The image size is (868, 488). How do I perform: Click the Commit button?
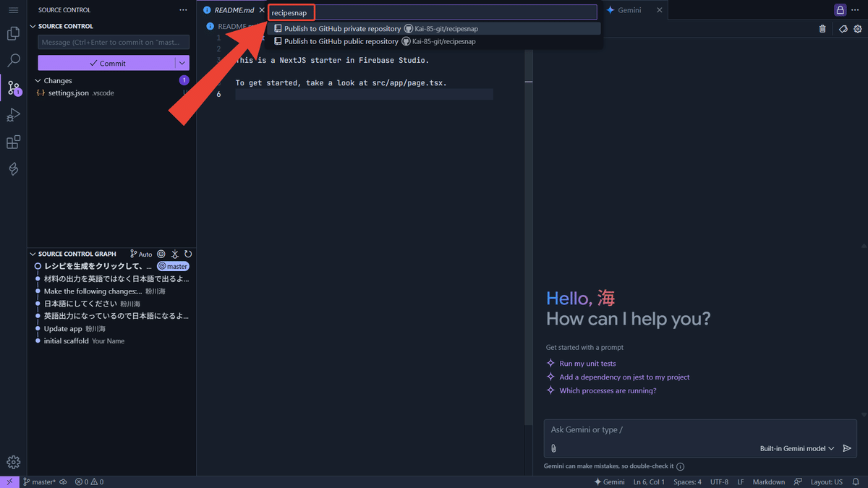click(x=107, y=63)
